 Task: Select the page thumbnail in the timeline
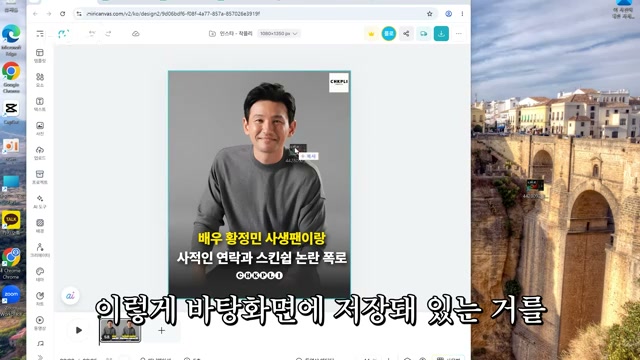tap(120, 330)
